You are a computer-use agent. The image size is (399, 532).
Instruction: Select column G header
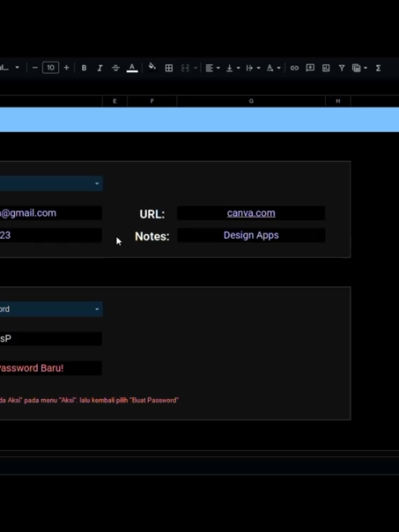point(251,101)
